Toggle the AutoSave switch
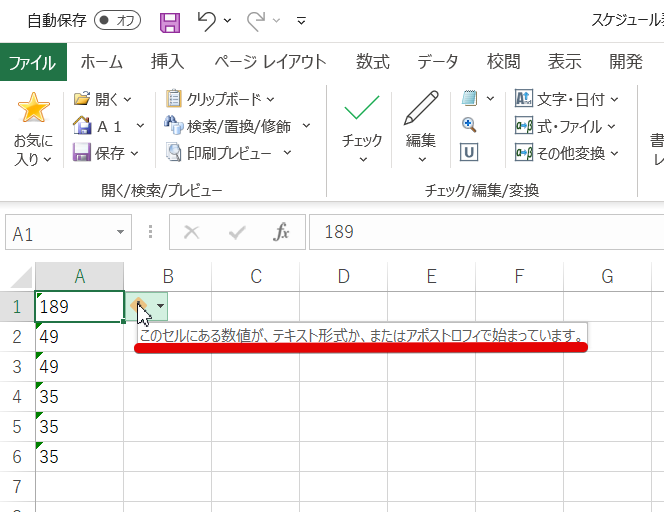 tap(117, 20)
